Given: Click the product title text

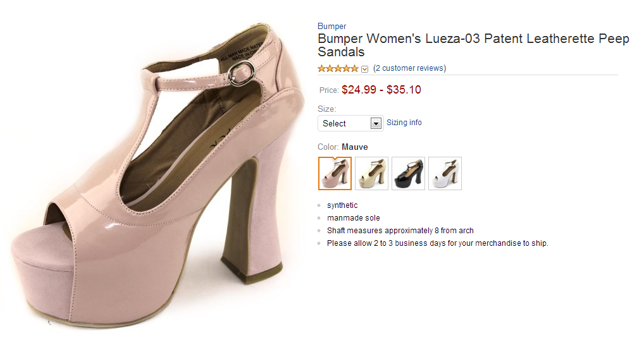Looking at the screenshot, I should [473, 45].
